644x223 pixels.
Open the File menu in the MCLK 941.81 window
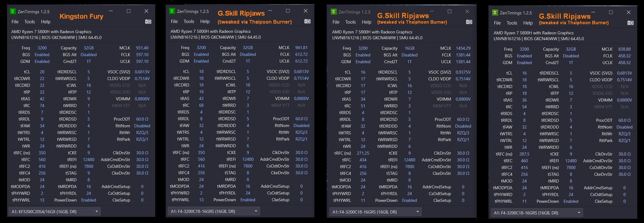[174, 21]
